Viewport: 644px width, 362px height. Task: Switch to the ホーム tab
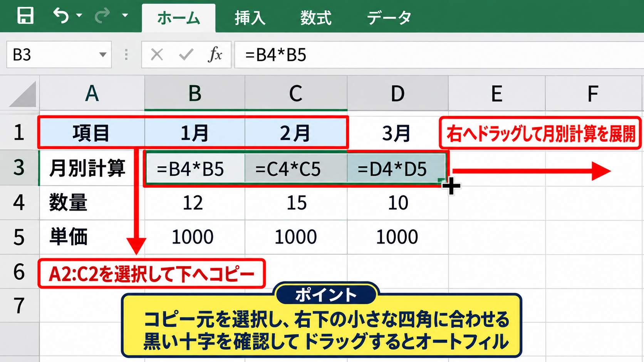coord(179,18)
